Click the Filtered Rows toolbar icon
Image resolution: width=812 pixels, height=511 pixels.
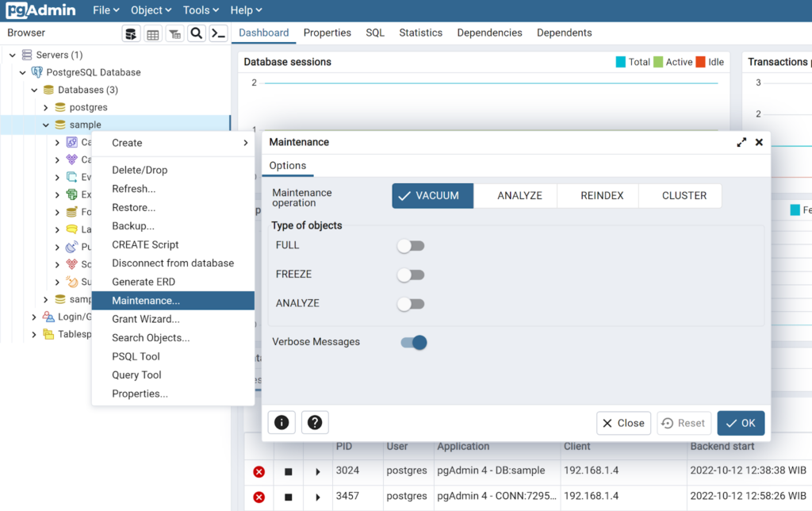tap(174, 33)
